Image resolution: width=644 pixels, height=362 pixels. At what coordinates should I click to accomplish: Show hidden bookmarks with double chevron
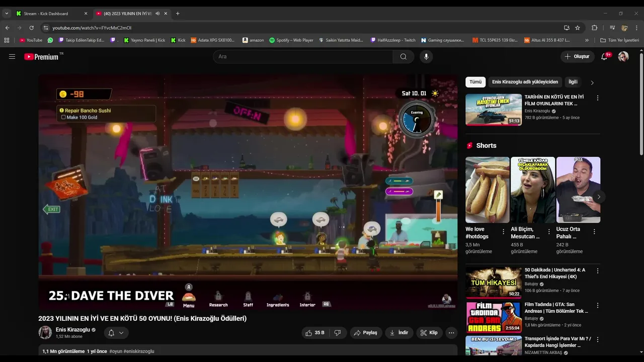(587, 40)
